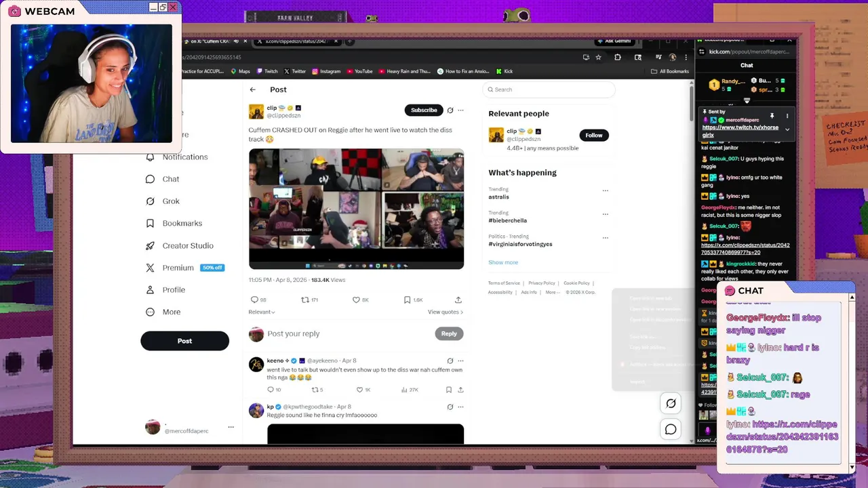The image size is (868, 488).
Task: Open Grok in the X sidebar
Action: pos(163,201)
